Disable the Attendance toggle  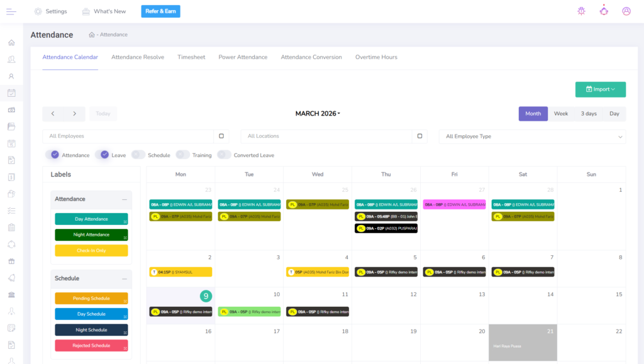(54, 155)
